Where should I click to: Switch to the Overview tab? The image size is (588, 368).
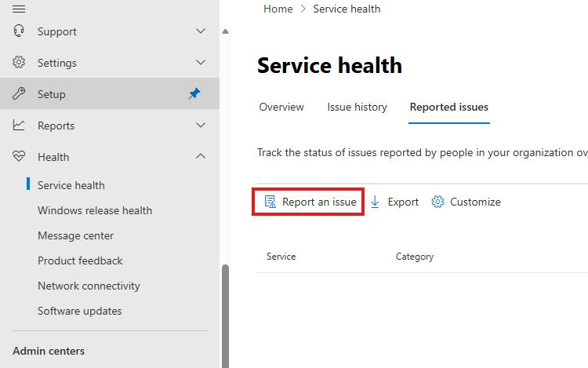[281, 107]
